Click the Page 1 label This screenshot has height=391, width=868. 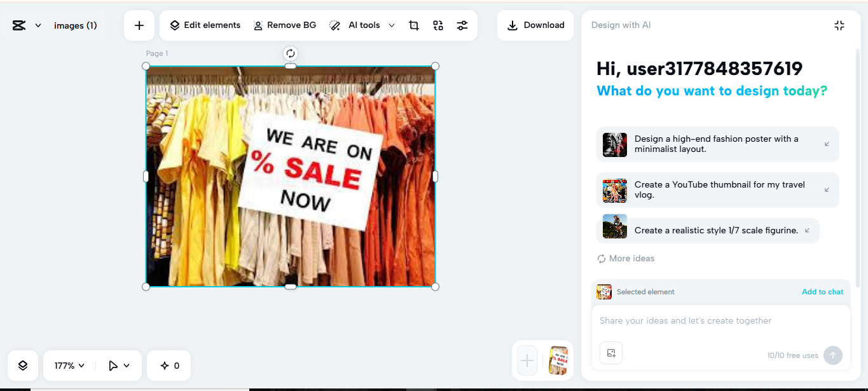[157, 53]
